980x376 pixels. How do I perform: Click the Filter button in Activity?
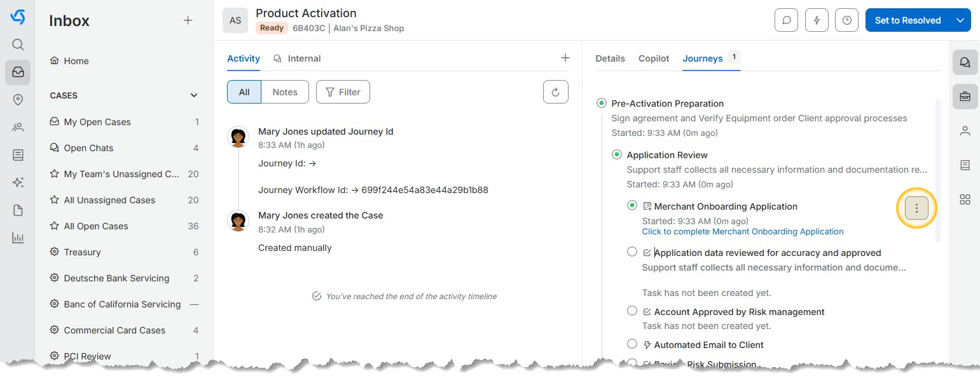pos(343,92)
